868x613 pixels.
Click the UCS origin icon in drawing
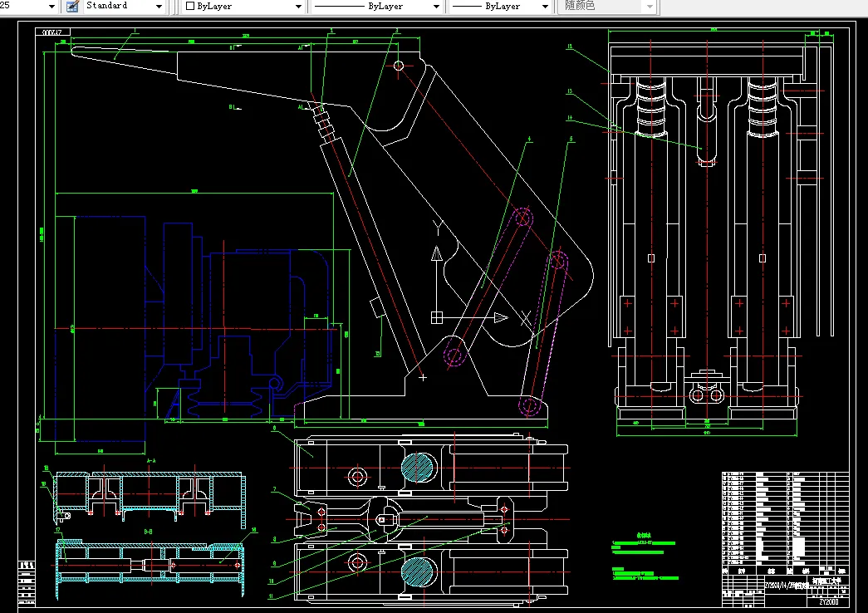pyautogui.click(x=437, y=317)
